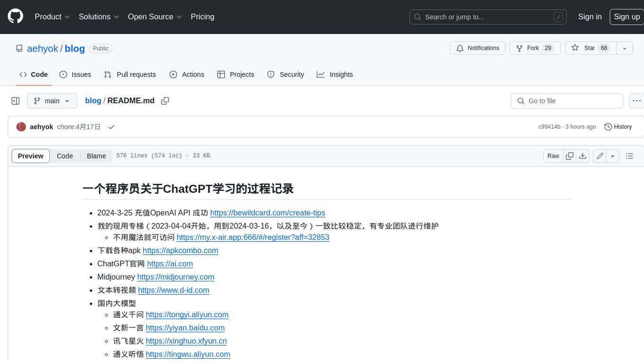Image resolution: width=644 pixels, height=362 pixels.
Task: Open the Raw file view
Action: [x=553, y=156]
